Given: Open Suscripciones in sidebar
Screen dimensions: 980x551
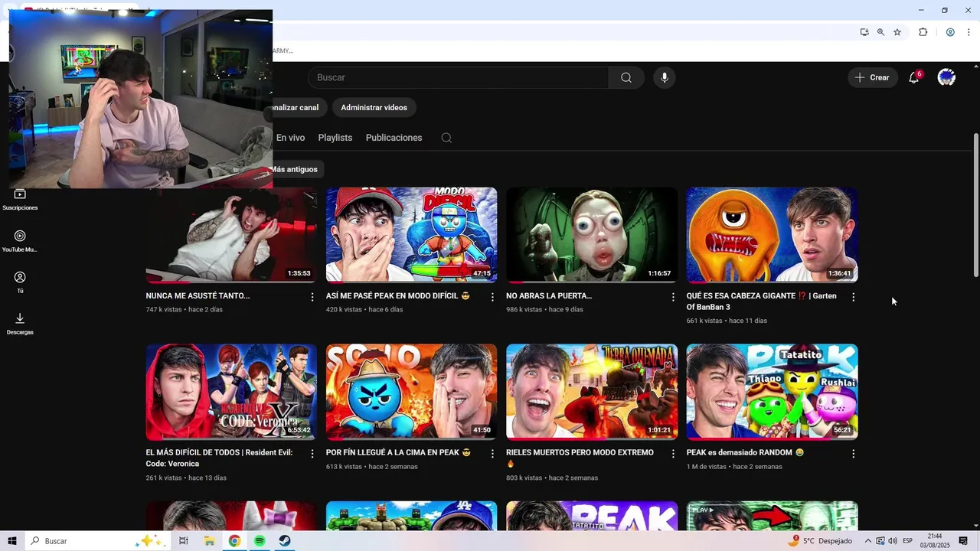Looking at the screenshot, I should (x=20, y=200).
